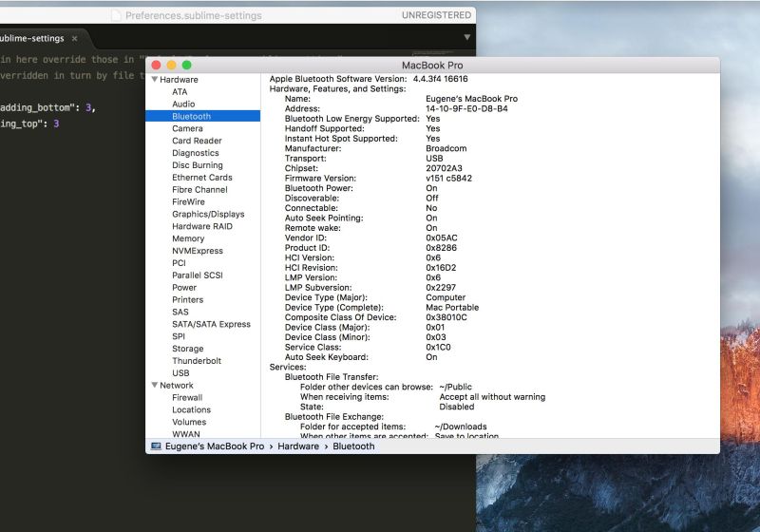This screenshot has width=760, height=532.
Task: Show Storage details
Action: tap(187, 349)
